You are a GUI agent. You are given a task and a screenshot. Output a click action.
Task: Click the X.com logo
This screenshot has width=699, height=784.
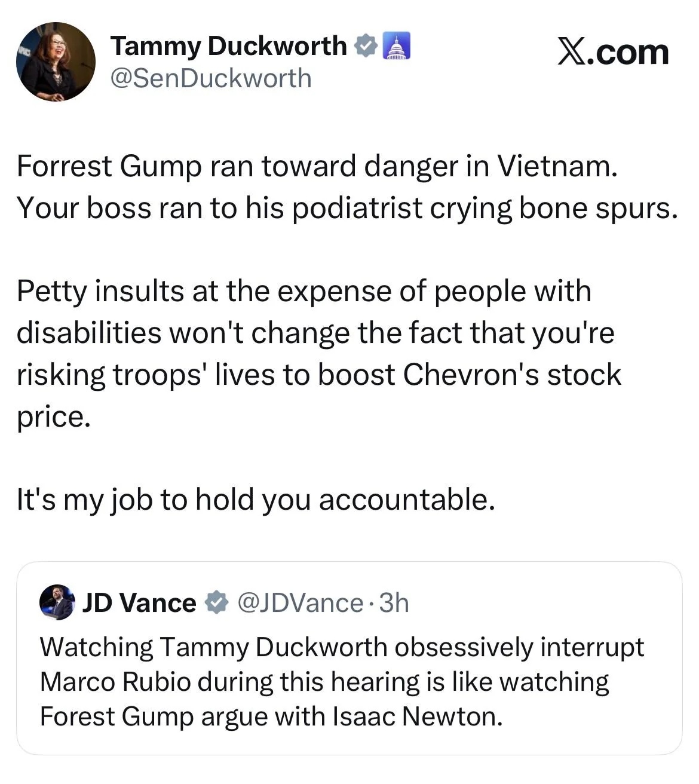(613, 53)
